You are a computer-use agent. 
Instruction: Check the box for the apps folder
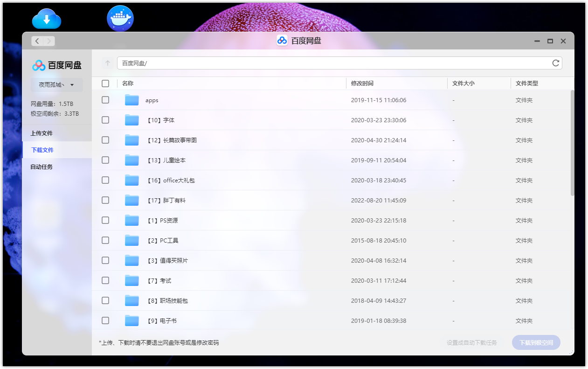point(105,100)
